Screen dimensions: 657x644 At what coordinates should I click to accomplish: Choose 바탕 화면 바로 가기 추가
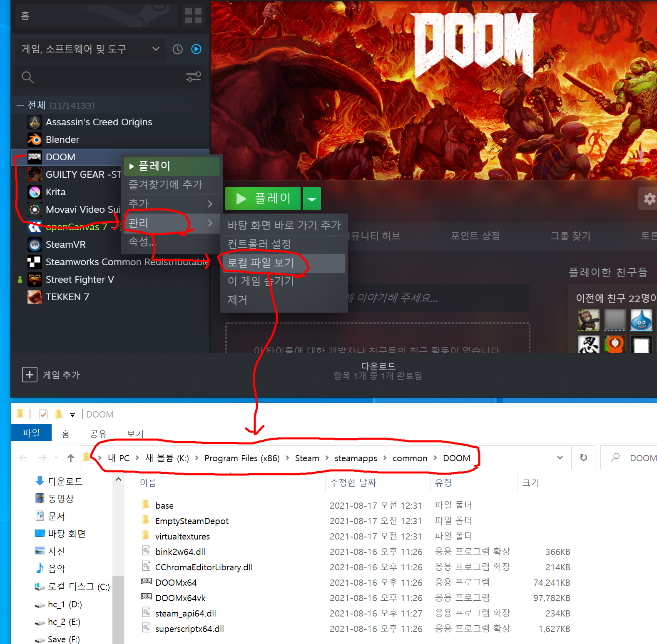click(x=284, y=225)
